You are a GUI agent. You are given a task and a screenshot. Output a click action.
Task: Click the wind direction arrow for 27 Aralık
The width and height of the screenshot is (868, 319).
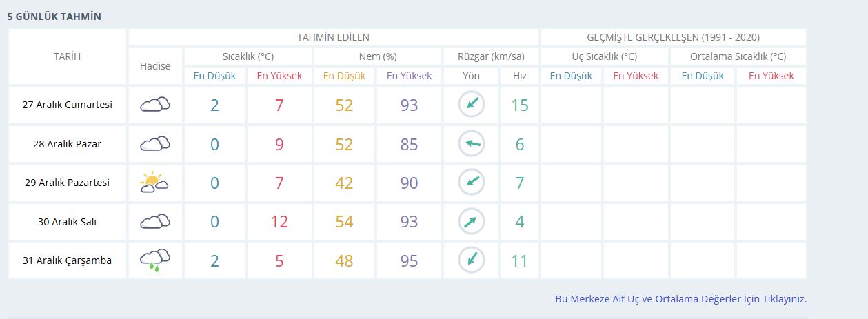point(472,105)
